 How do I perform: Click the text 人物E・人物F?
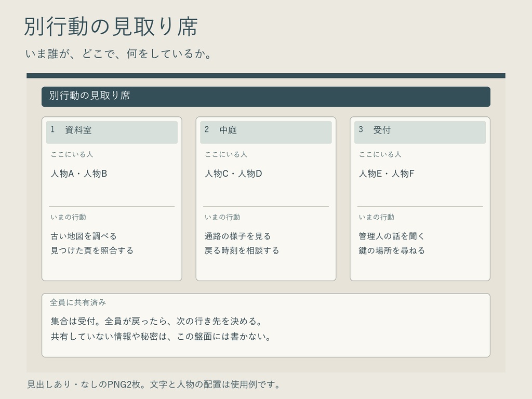click(x=387, y=174)
